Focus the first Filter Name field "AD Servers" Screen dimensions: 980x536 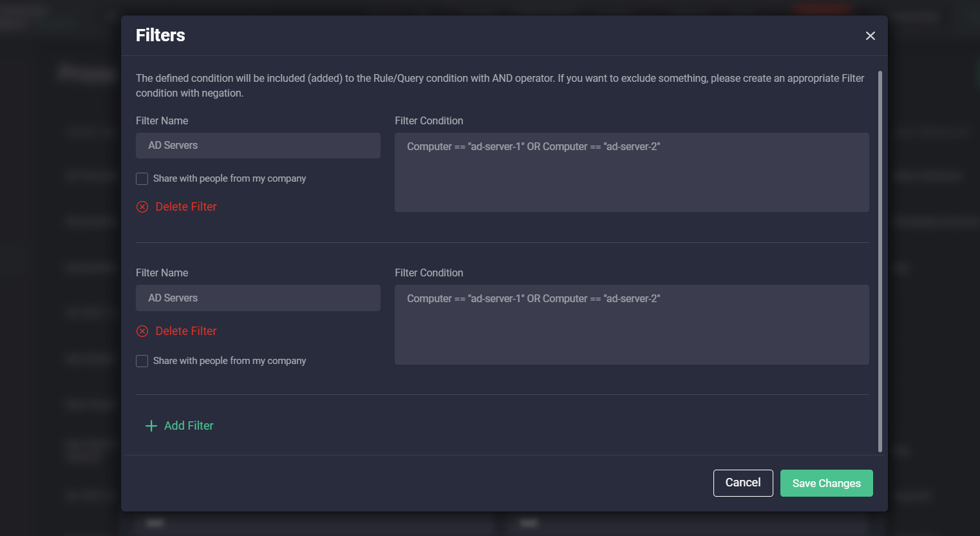(258, 146)
